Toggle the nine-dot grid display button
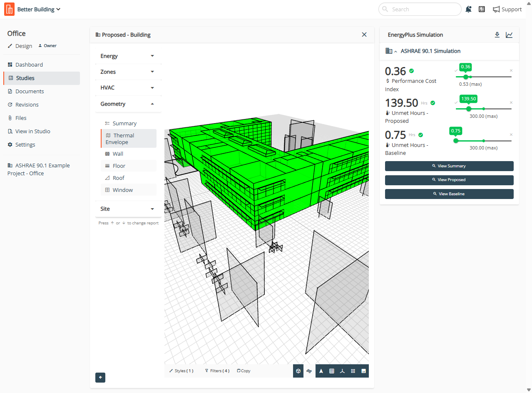The height and width of the screenshot is (393, 532). [x=353, y=371]
